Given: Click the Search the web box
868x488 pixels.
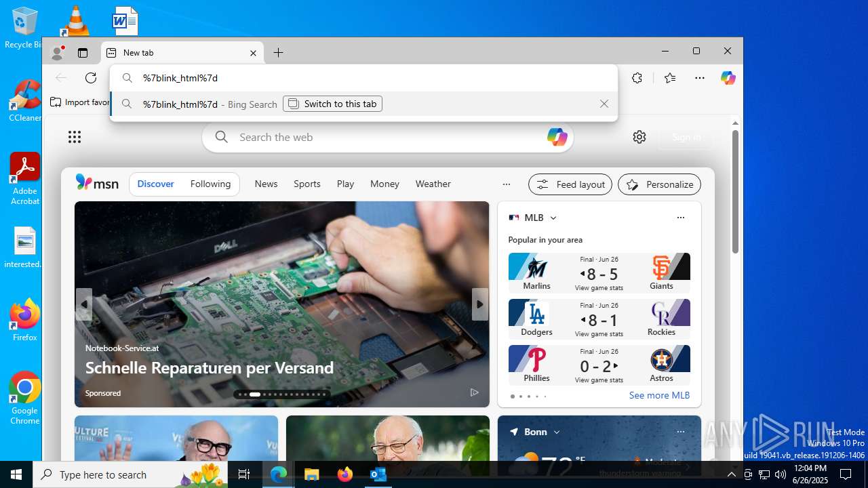Looking at the screenshot, I should click(x=388, y=137).
